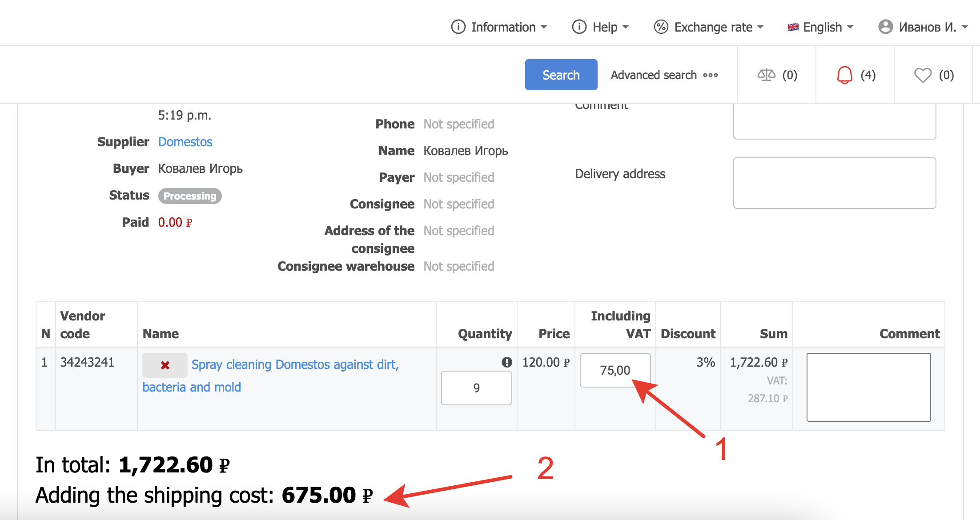Click the Delivery address text box

click(834, 183)
